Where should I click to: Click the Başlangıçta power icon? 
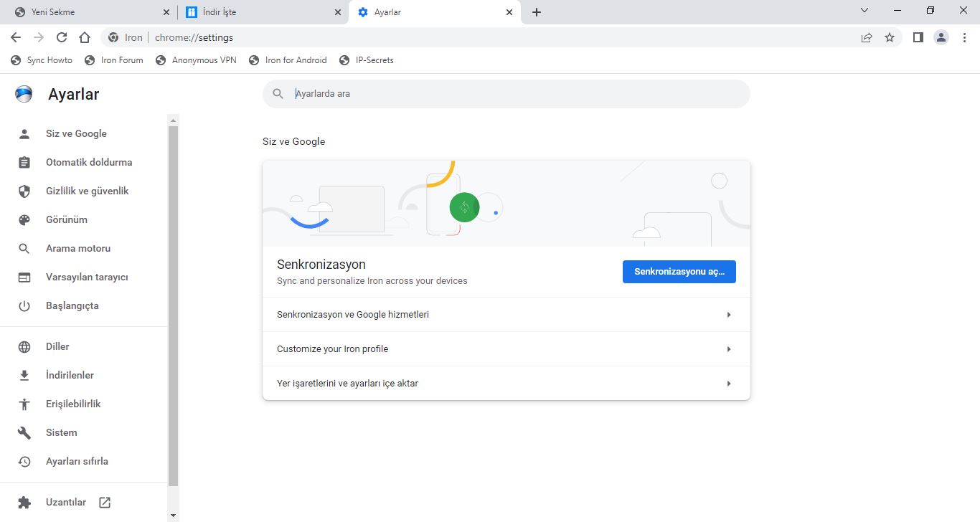click(24, 305)
